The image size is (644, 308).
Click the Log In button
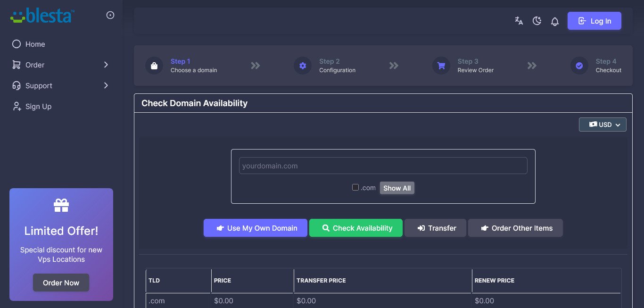coord(594,21)
